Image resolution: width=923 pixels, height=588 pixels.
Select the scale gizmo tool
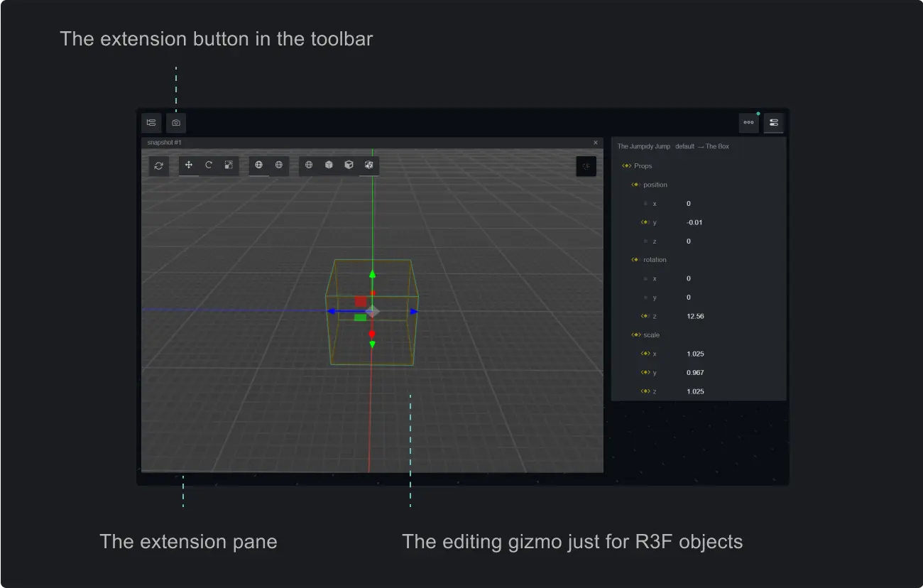229,165
